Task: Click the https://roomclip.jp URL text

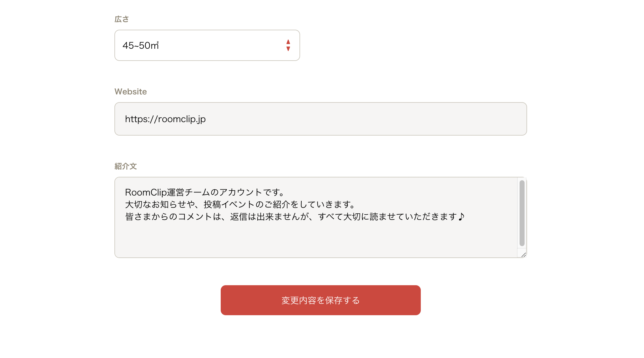Action: tap(165, 119)
